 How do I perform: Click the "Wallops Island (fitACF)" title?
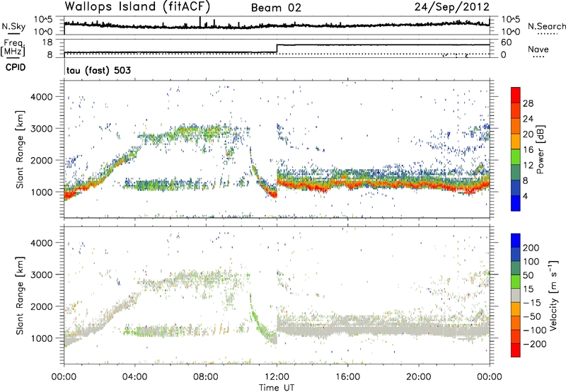tap(137, 6)
